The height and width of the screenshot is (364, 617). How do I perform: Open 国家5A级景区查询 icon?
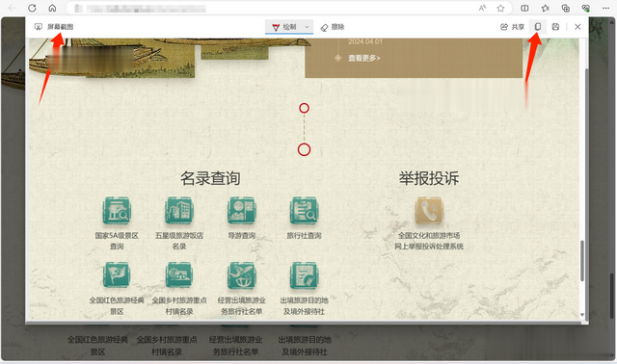(x=117, y=211)
